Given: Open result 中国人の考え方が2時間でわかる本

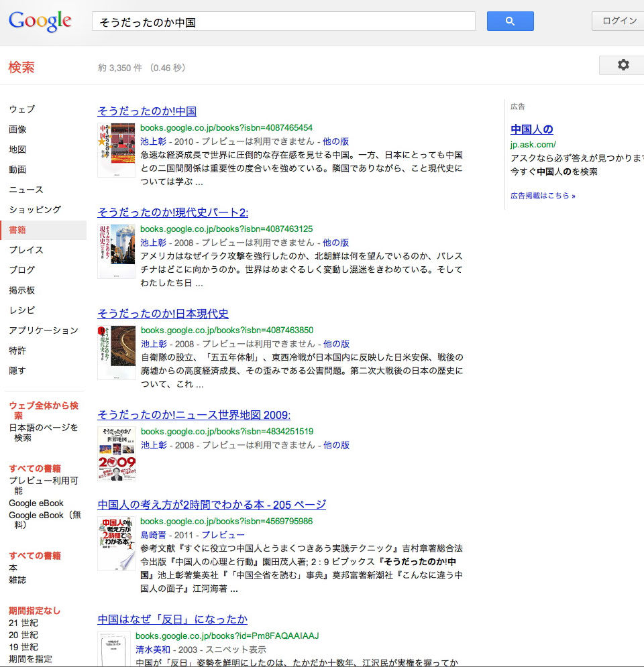Looking at the screenshot, I should [211, 505].
